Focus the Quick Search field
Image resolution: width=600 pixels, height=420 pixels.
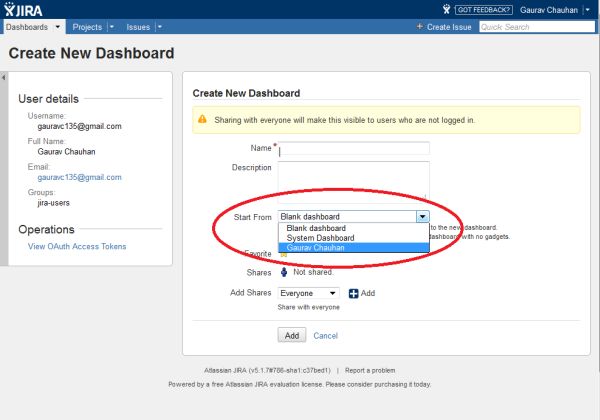537,27
